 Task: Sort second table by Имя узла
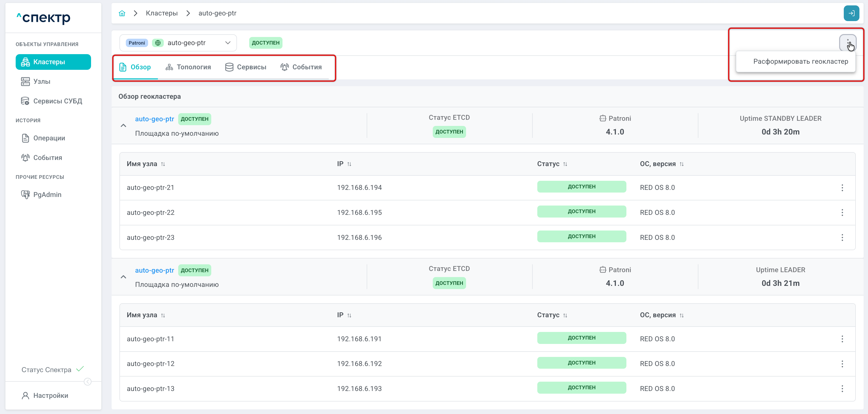pyautogui.click(x=163, y=315)
